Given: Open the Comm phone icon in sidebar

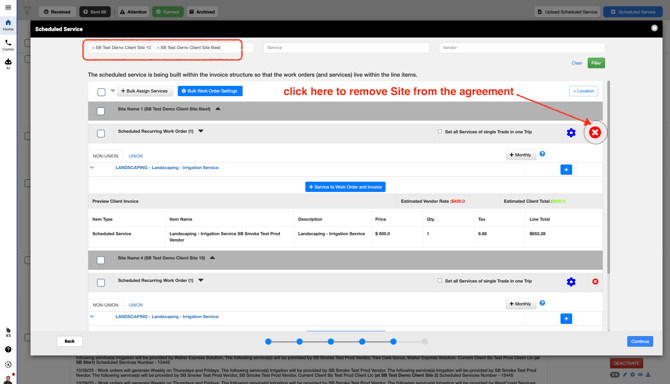Looking at the screenshot, I should 8,45.
